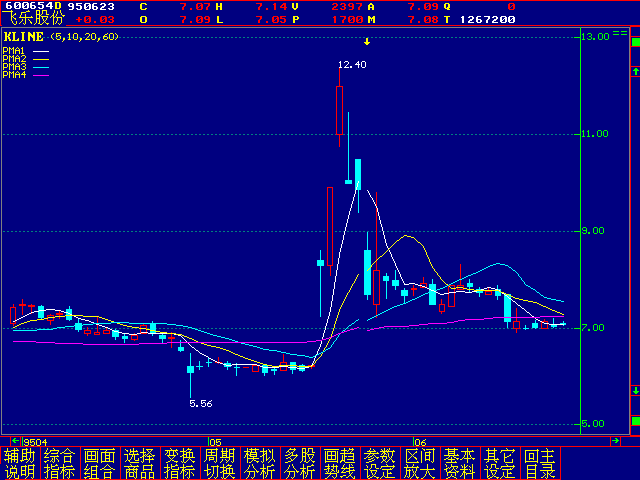Click the green block atop right panel
This screenshot has width=640, height=480.
[x=634, y=40]
